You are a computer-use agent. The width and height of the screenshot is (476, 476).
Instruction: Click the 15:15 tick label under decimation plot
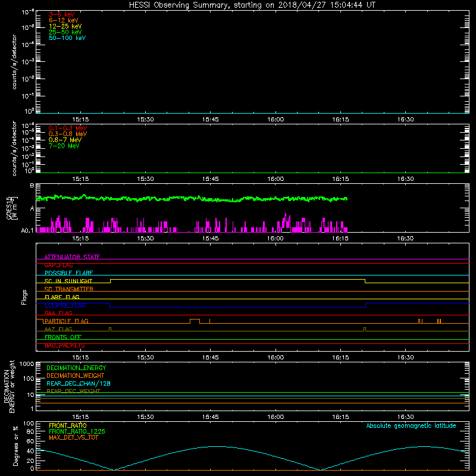[x=80, y=417]
